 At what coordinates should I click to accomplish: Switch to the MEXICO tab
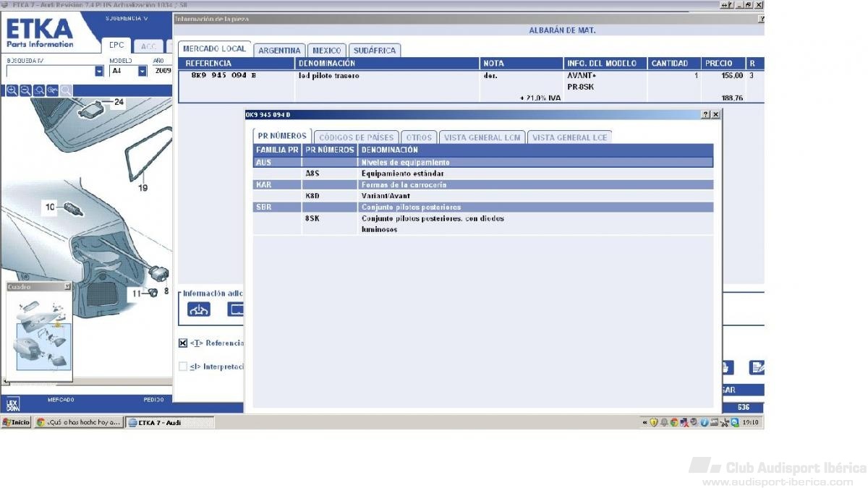[327, 51]
